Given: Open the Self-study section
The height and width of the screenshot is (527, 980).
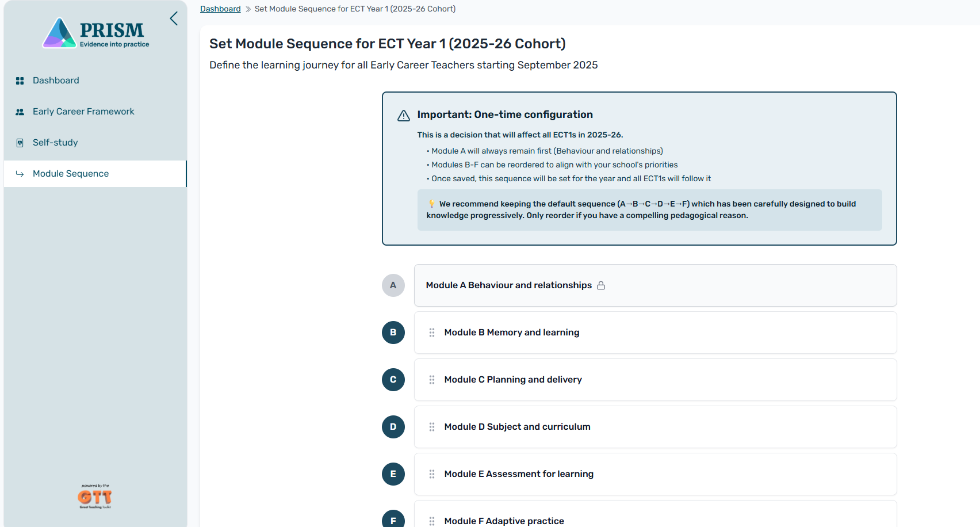Looking at the screenshot, I should click(55, 143).
